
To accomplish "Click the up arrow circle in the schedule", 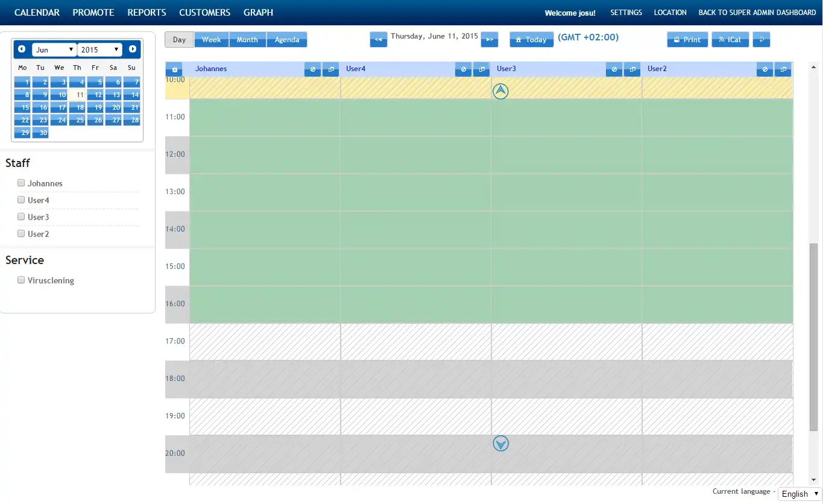I will pos(500,91).
